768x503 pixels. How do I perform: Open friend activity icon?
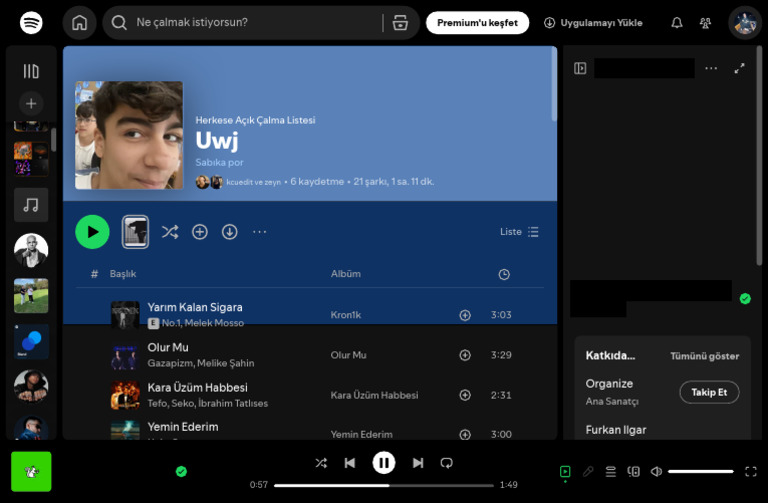click(705, 23)
